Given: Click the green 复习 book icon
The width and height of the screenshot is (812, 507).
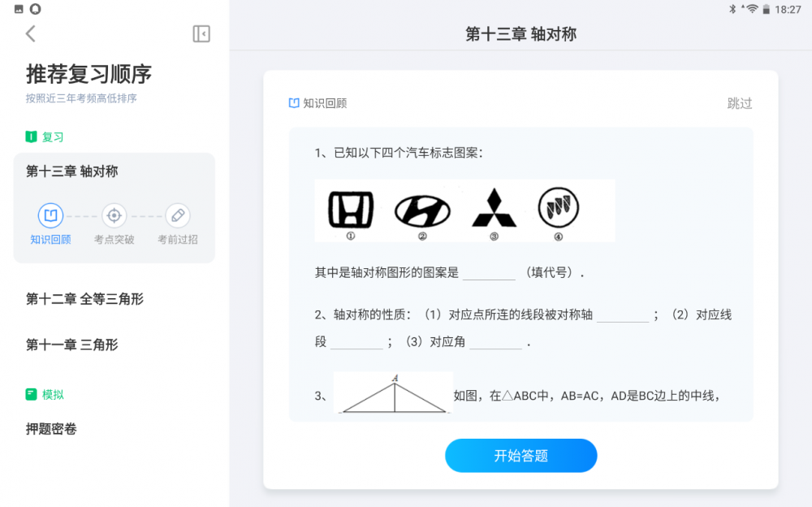Looking at the screenshot, I should pos(31,136).
